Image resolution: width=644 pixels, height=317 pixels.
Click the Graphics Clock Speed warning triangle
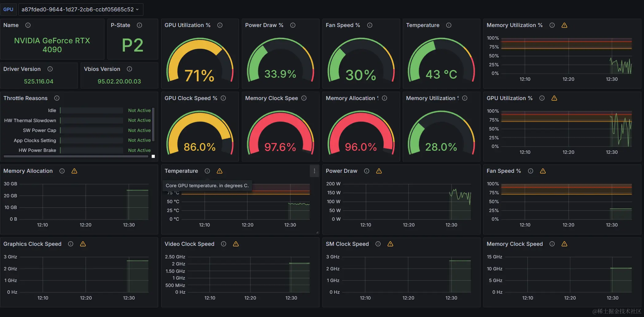83,244
